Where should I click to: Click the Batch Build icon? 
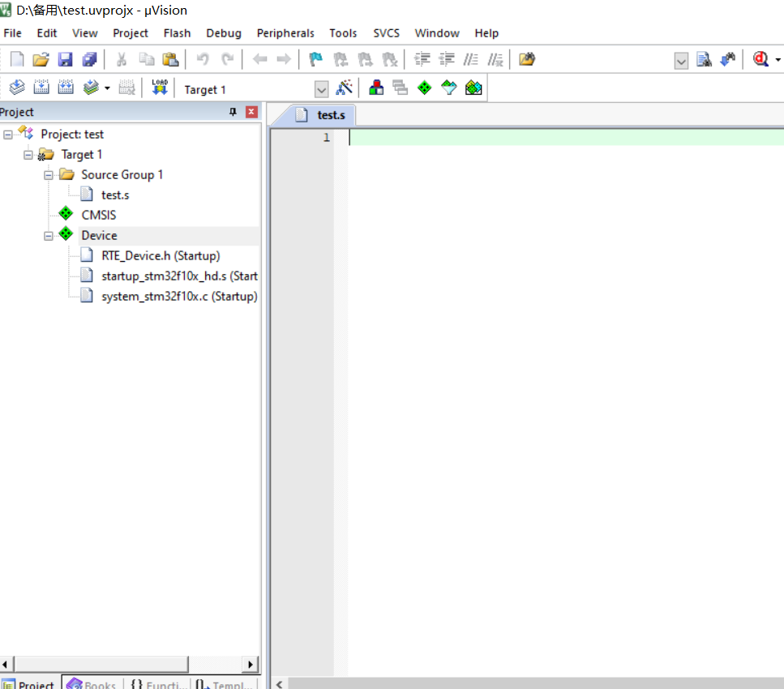(91, 88)
